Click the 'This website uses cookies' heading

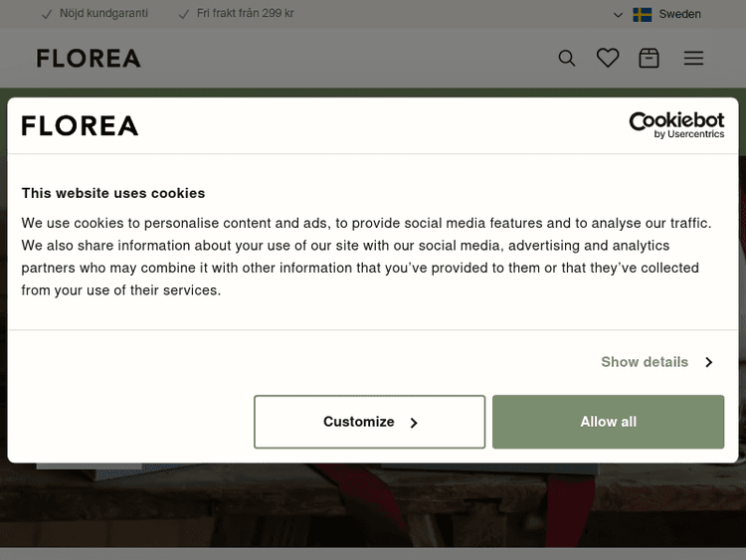point(113,193)
